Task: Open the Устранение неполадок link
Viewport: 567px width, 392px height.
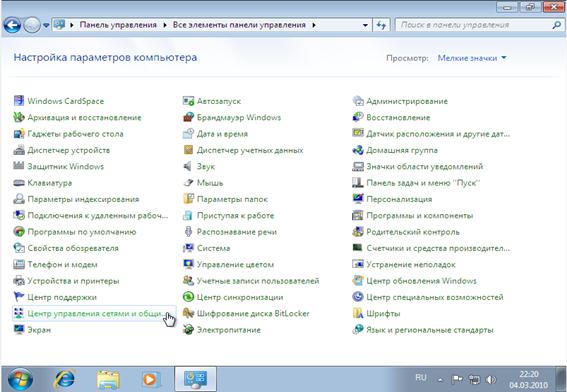Action: (x=411, y=264)
